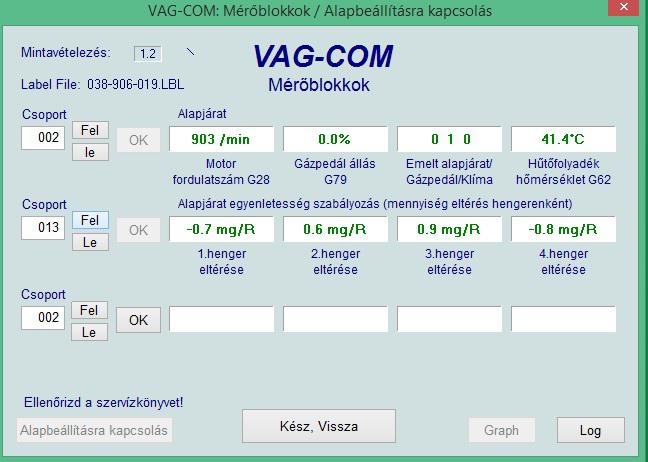Click the Label File 038-906-019.LBL text
Screen dimensions: 648x462
[102, 84]
